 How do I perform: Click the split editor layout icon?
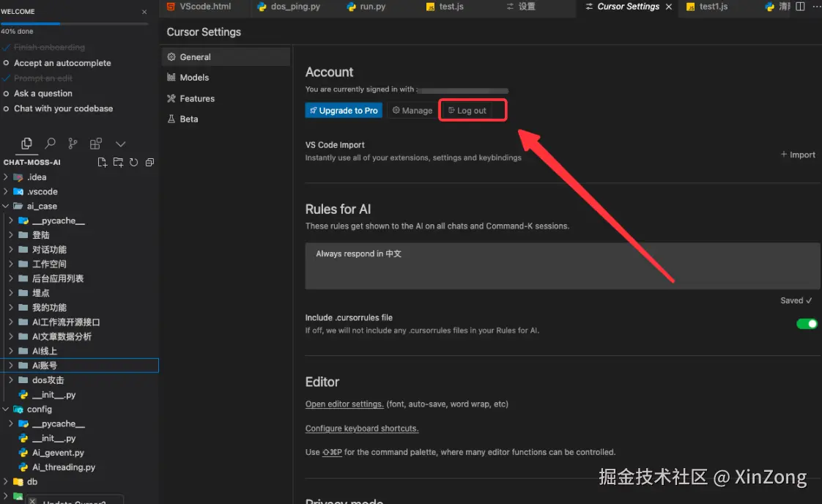[800, 7]
